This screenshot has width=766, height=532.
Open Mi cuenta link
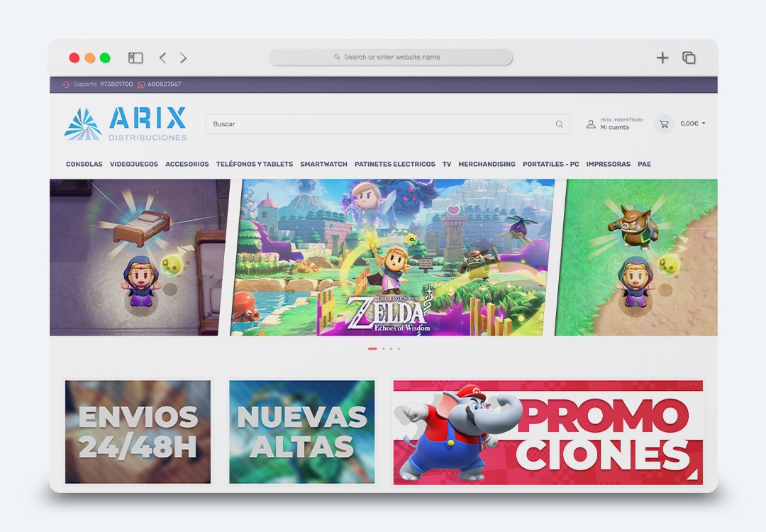(614, 128)
